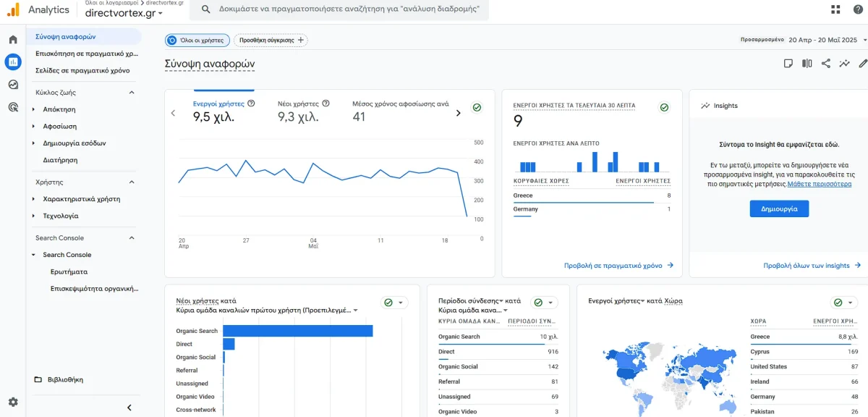Screen dimensions: 868x417
Task: Show previous metric with left chevron
Action: [173, 113]
